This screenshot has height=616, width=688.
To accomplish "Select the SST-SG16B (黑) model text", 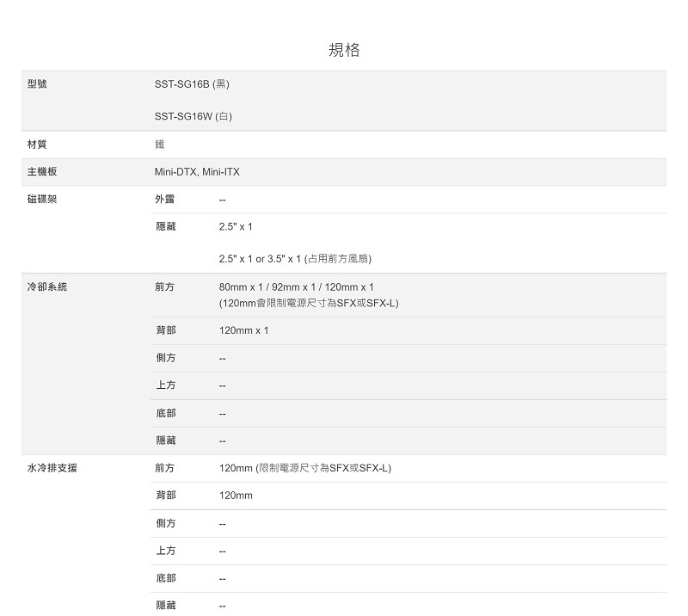I will tap(192, 84).
